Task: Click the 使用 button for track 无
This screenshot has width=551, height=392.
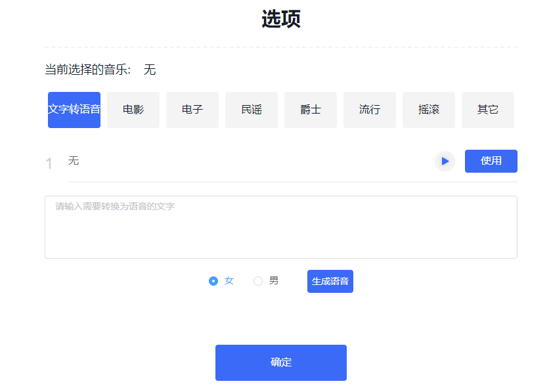Action: (491, 161)
